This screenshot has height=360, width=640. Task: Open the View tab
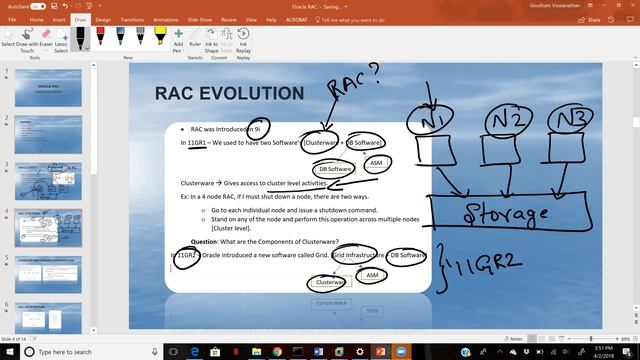[x=251, y=20]
